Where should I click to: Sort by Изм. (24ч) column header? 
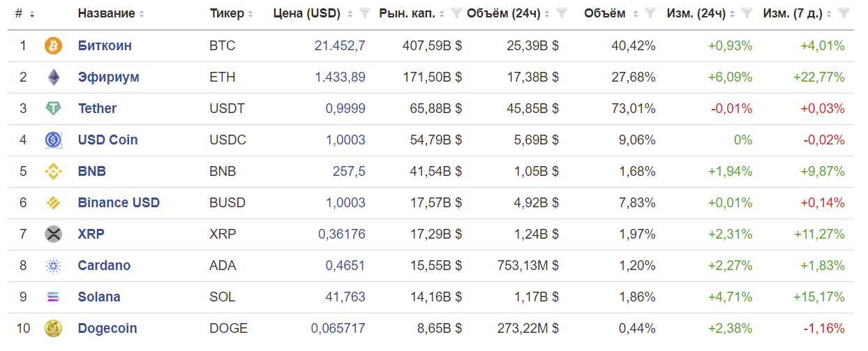(x=696, y=13)
